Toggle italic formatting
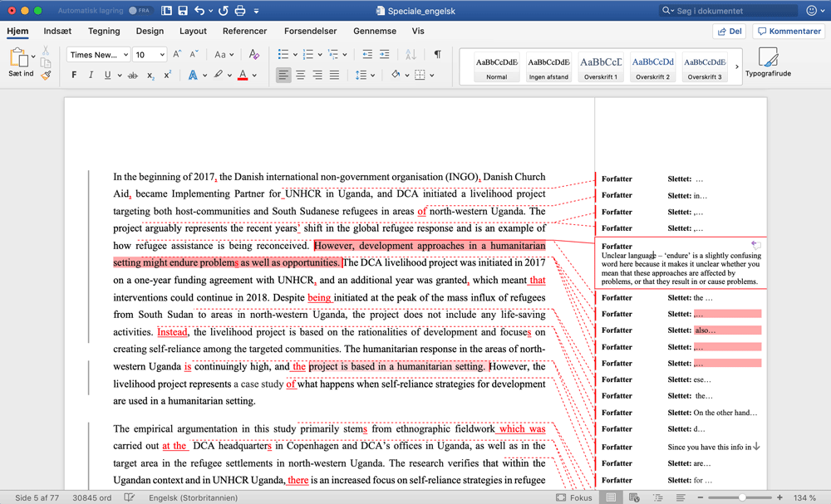Screen dimensions: 831x504 click(91, 76)
